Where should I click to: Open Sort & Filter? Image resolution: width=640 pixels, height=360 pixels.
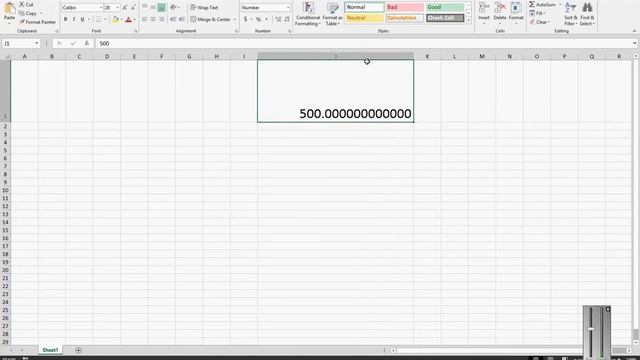(571, 13)
